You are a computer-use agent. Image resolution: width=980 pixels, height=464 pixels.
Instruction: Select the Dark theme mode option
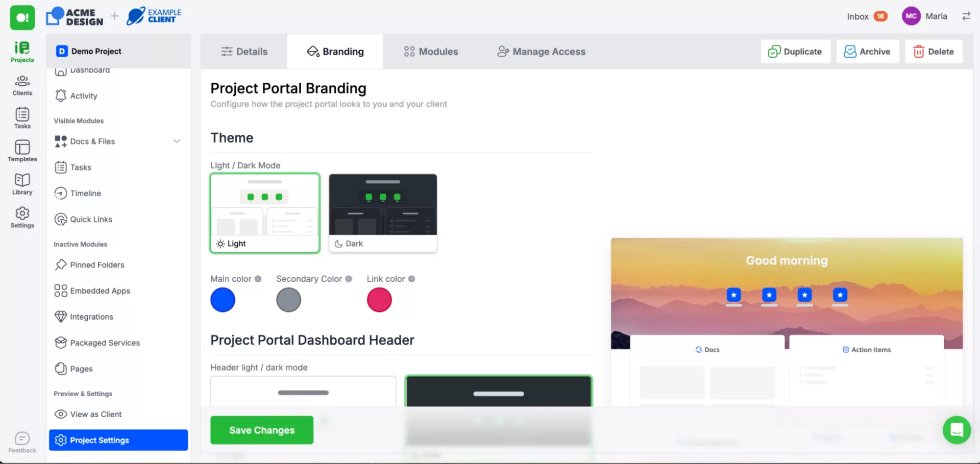(383, 213)
